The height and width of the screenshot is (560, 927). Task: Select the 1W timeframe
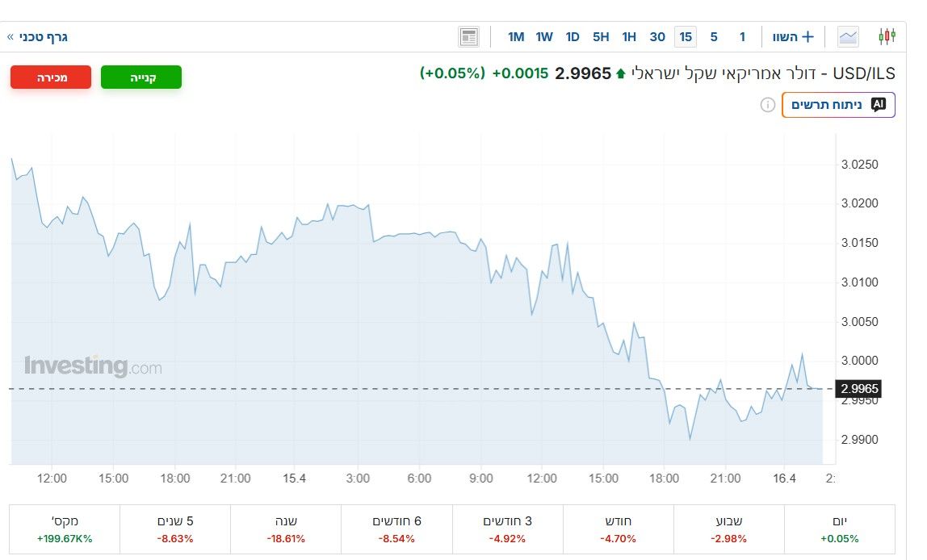pyautogui.click(x=544, y=36)
